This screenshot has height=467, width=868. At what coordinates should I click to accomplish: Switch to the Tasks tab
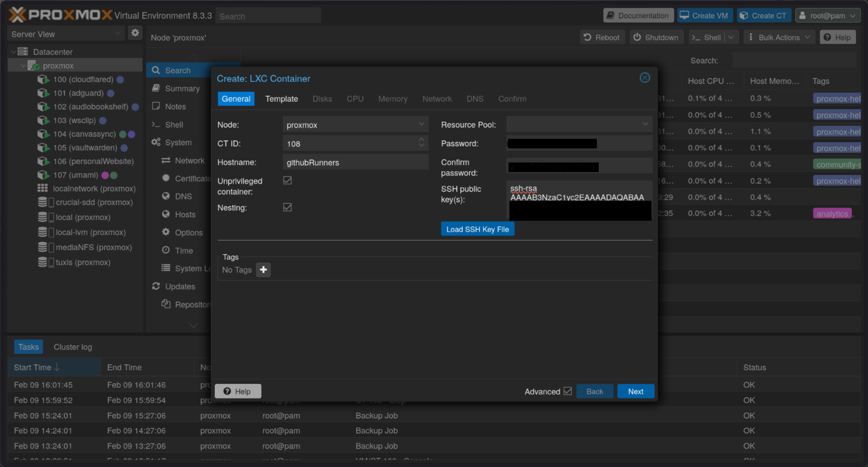[28, 347]
